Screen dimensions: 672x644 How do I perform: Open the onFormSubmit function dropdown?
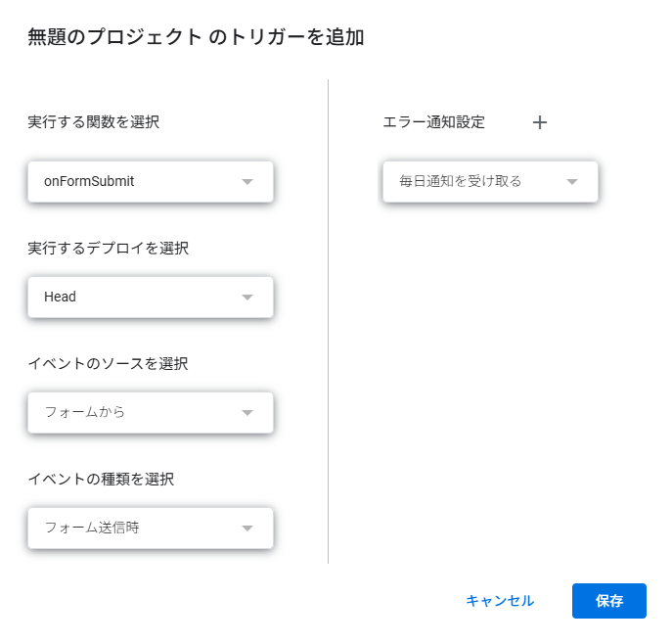tap(137, 182)
